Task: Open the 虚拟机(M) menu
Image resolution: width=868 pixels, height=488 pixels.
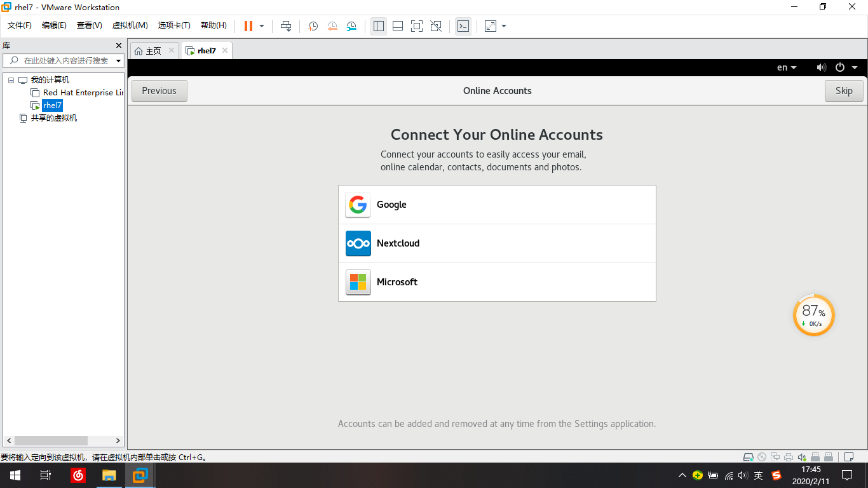Action: click(x=130, y=25)
